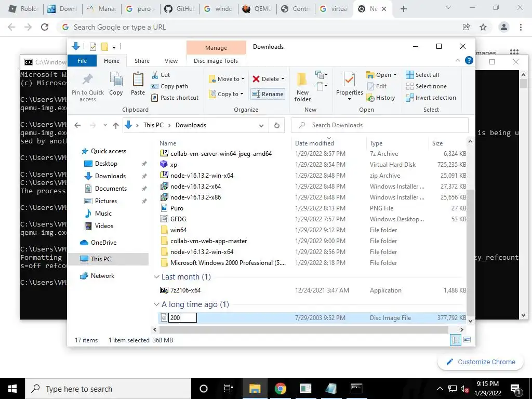Click Select all in the ribbon
The height and width of the screenshot is (399, 532).
click(x=422, y=75)
